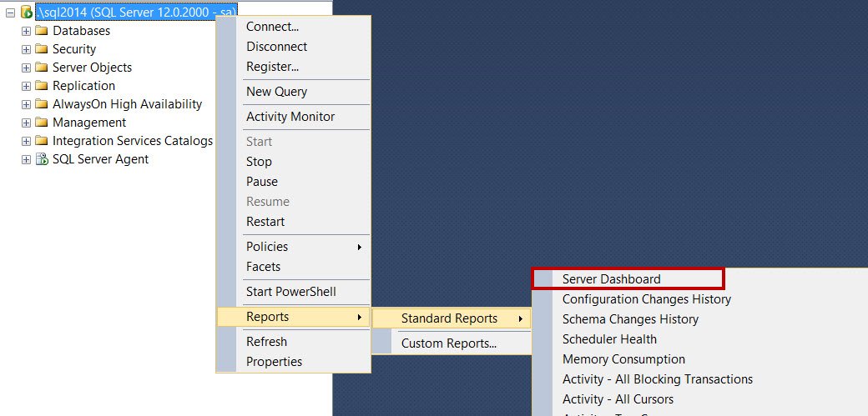Expand the AlwaysOn High Availability node

26,104
